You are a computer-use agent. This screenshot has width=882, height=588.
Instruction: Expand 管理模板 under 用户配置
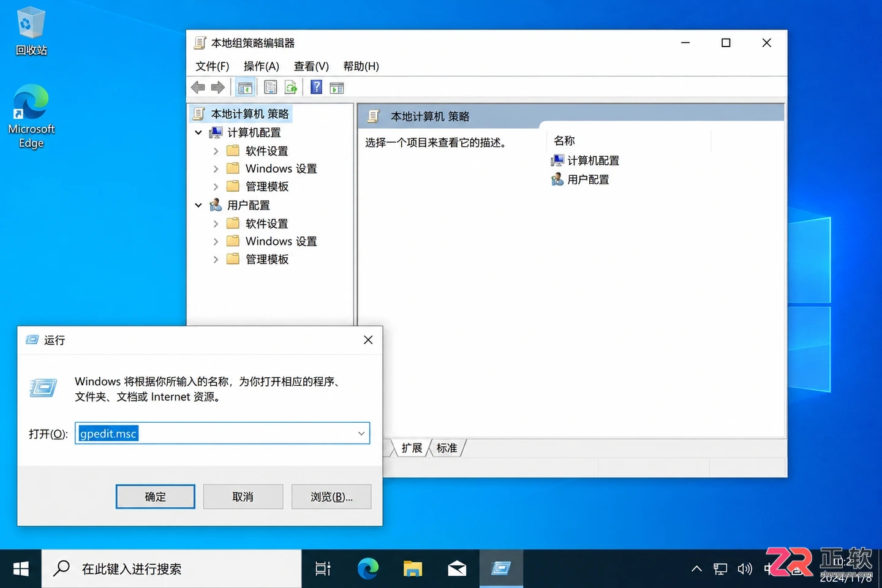(x=216, y=259)
